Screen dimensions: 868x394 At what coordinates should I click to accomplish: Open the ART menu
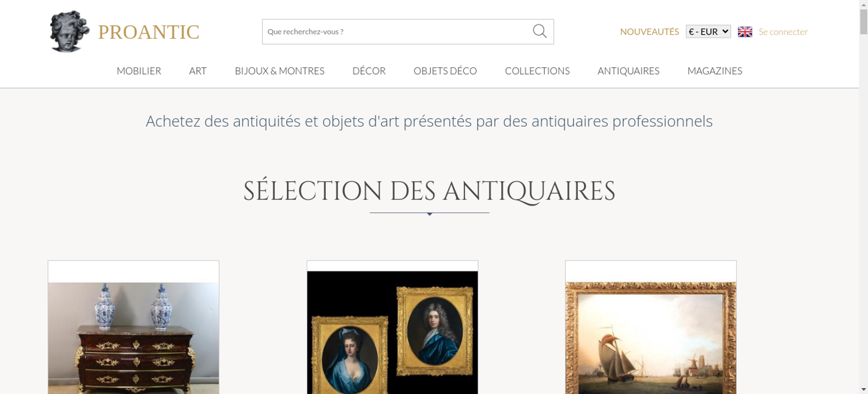click(x=198, y=71)
